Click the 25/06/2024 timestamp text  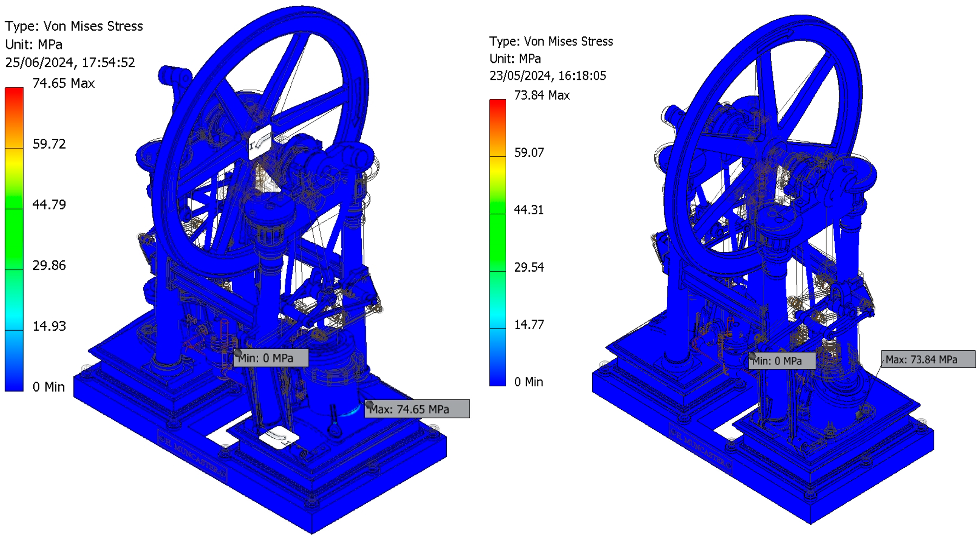pyautogui.click(x=70, y=63)
